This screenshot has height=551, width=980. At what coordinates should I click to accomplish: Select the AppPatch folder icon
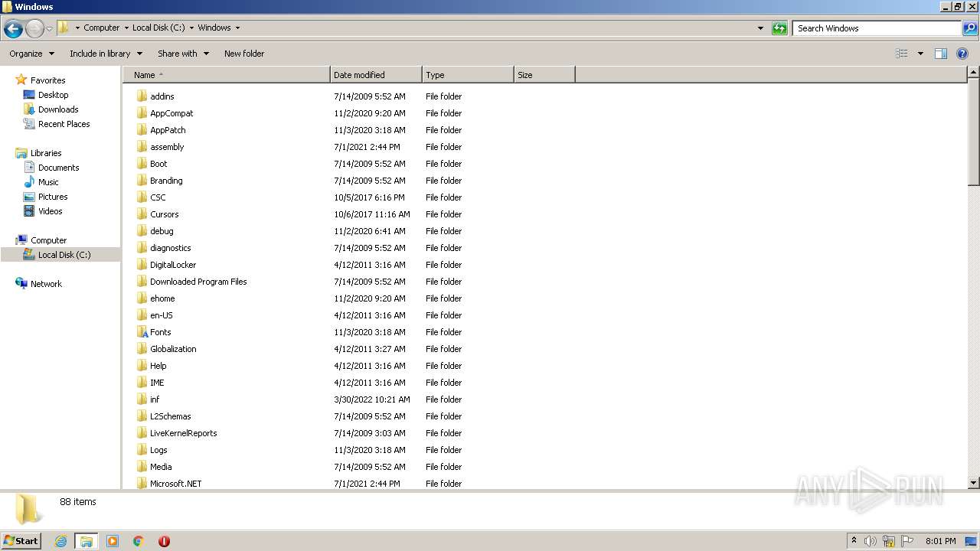pos(142,130)
